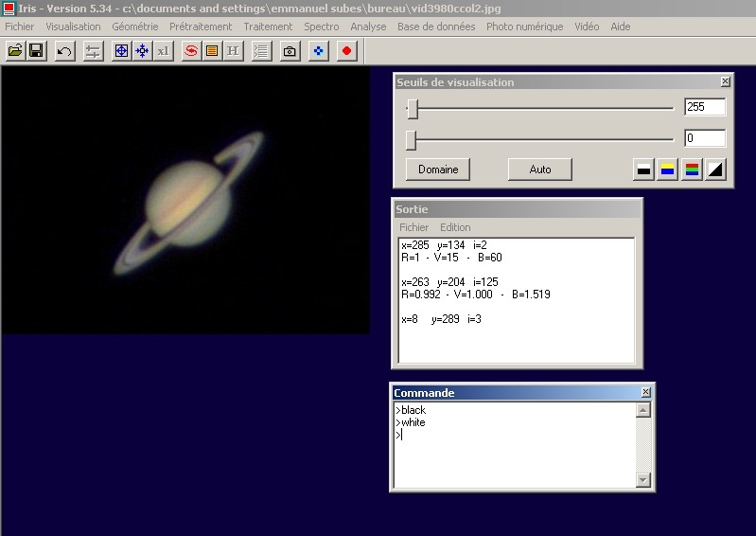Image resolution: width=756 pixels, height=536 pixels.
Task: Click the lower threshold slider handle
Action: (x=411, y=140)
